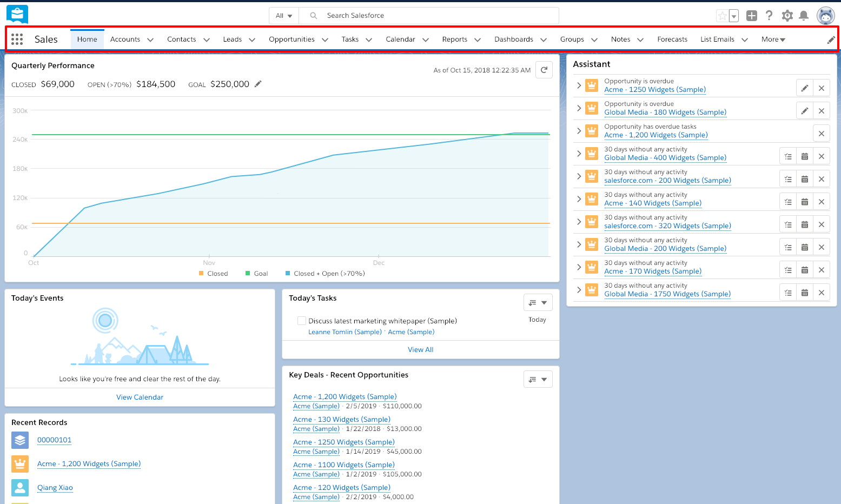Image resolution: width=841 pixels, height=504 pixels.
Task: Click the View Calendar link
Action: 140,397
